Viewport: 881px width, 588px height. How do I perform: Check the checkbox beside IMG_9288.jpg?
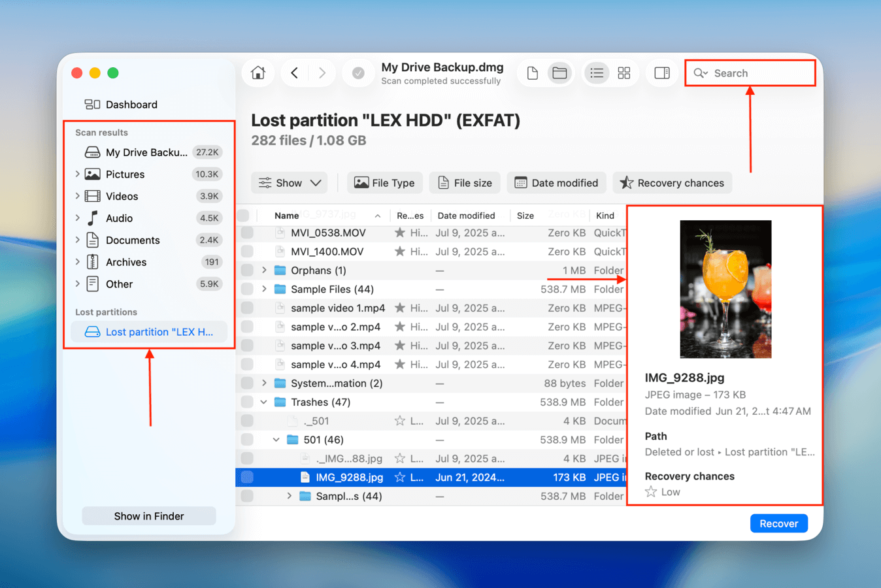pyautogui.click(x=246, y=477)
